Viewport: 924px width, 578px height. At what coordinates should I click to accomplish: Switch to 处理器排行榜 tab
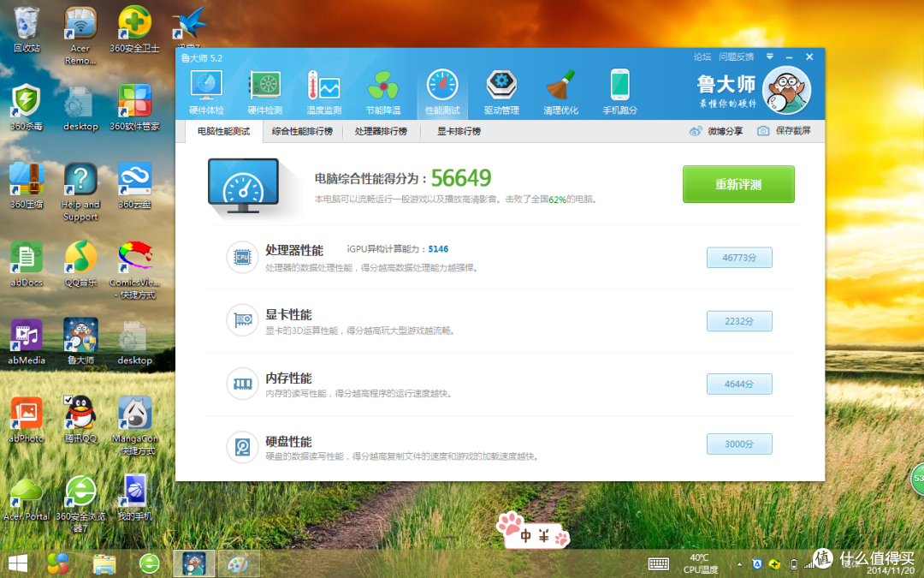click(381, 131)
